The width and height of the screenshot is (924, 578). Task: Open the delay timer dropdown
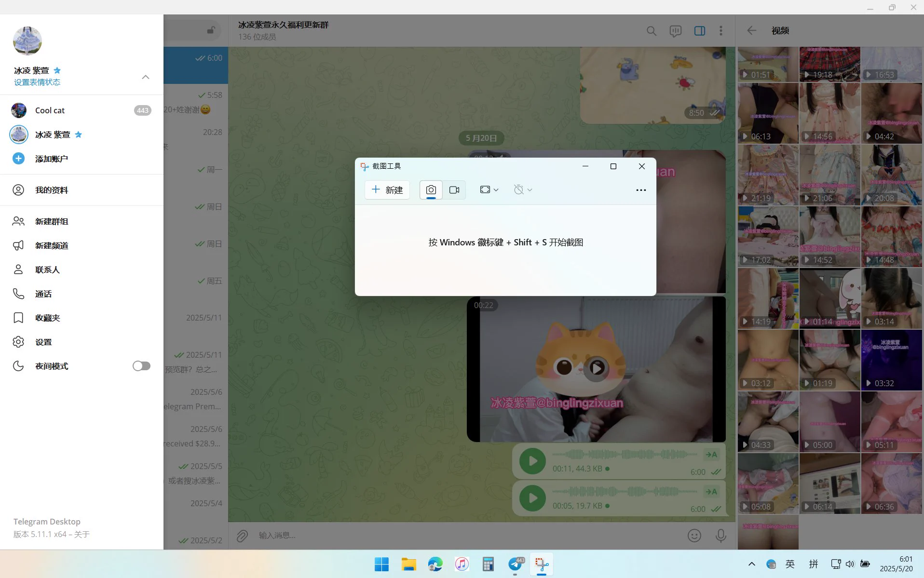tap(523, 190)
